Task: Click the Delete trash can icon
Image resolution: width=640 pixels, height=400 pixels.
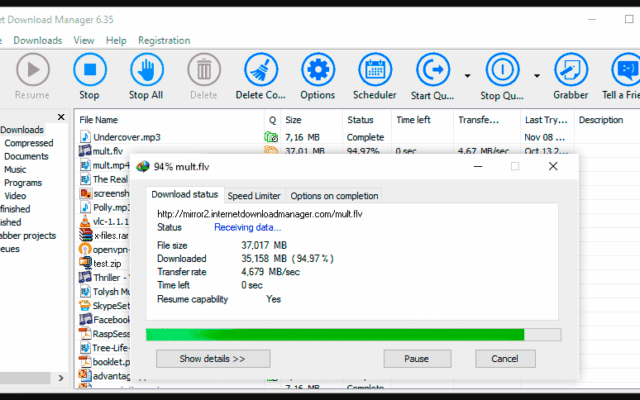Action: click(204, 70)
